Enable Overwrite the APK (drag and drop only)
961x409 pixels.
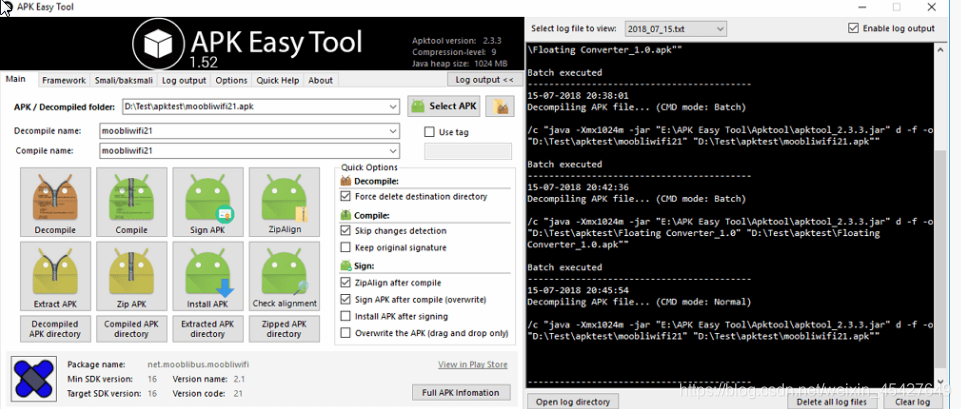click(x=345, y=334)
